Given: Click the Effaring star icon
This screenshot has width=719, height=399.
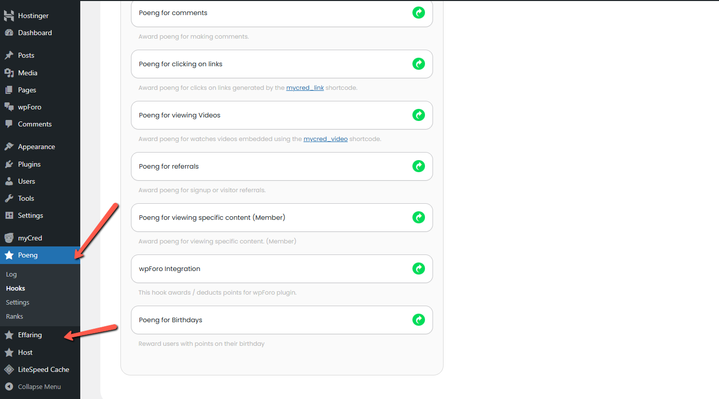Looking at the screenshot, I should click(9, 335).
